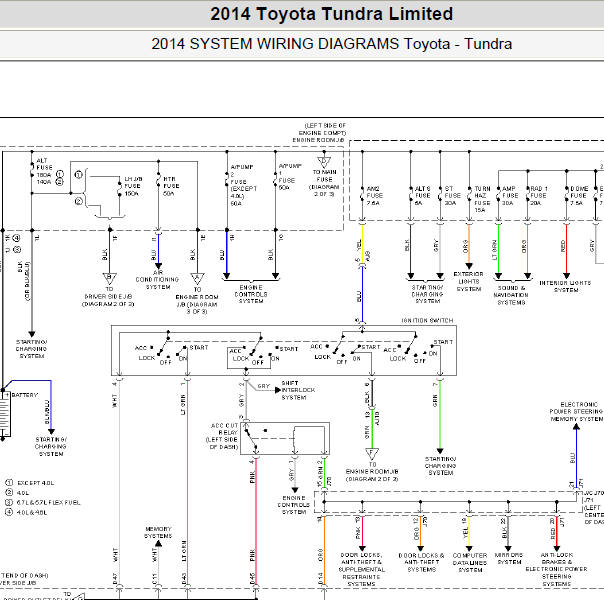Click the IGNITION SWITCH label
Image resolution: width=604 pixels, height=600 pixels.
click(427, 320)
